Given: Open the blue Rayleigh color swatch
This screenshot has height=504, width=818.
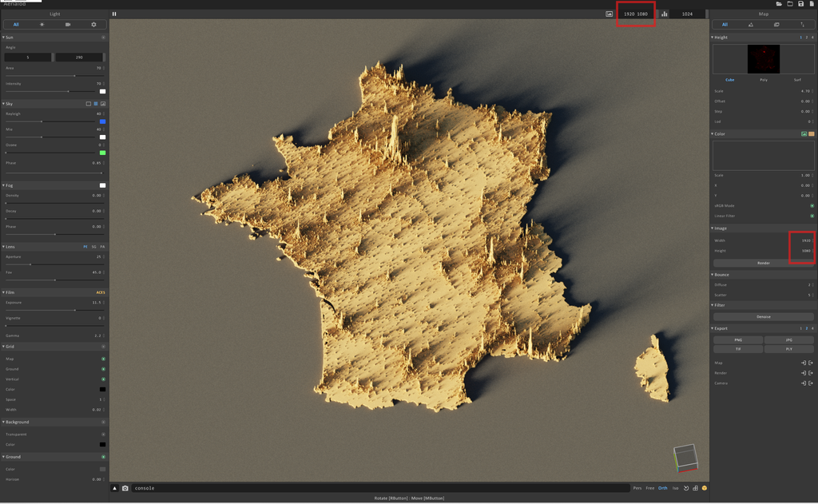Looking at the screenshot, I should [103, 121].
